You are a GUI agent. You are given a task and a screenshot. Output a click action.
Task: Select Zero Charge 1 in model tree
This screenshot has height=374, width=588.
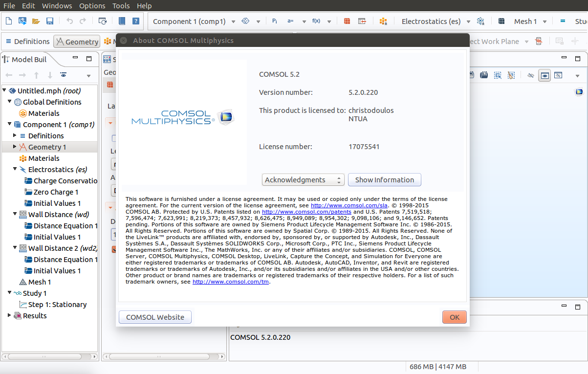51,192
